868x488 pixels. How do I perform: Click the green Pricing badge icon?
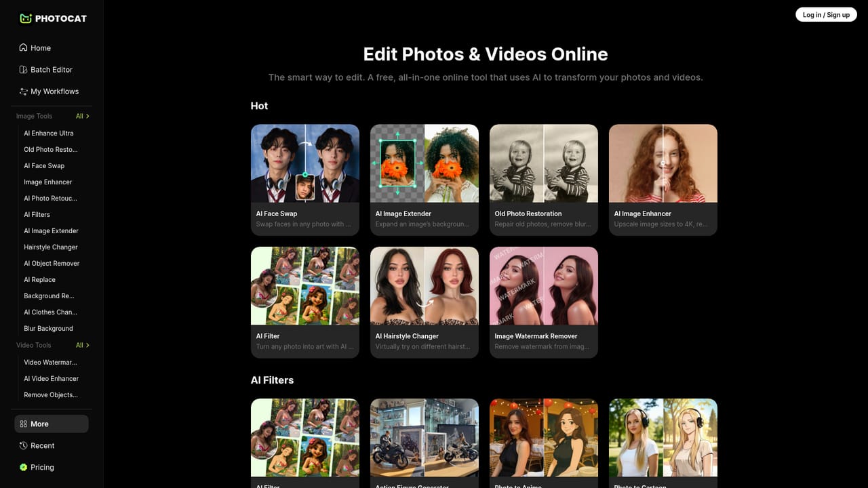[23, 467]
